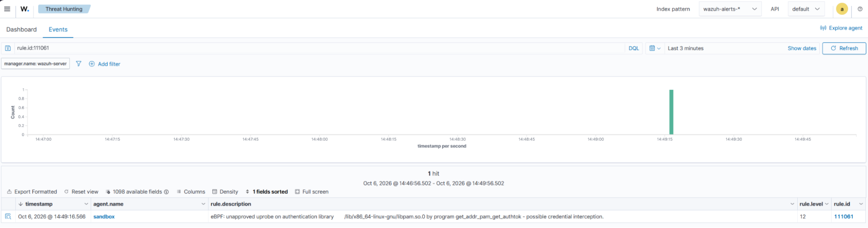
Task: Click the rule.description column header
Action: coord(231,204)
